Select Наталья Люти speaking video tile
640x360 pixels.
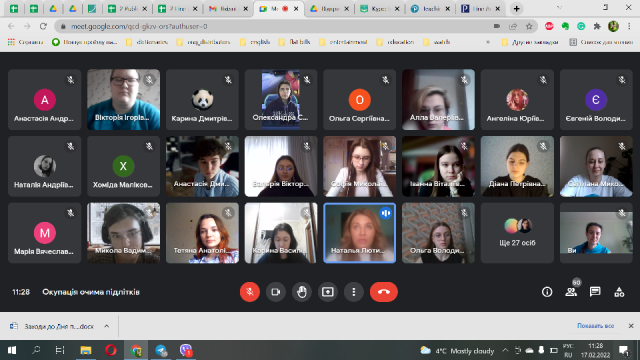(x=360, y=233)
